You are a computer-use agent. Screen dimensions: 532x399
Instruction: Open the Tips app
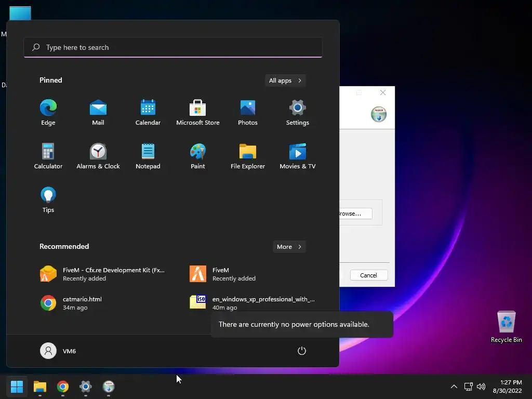coord(48,200)
